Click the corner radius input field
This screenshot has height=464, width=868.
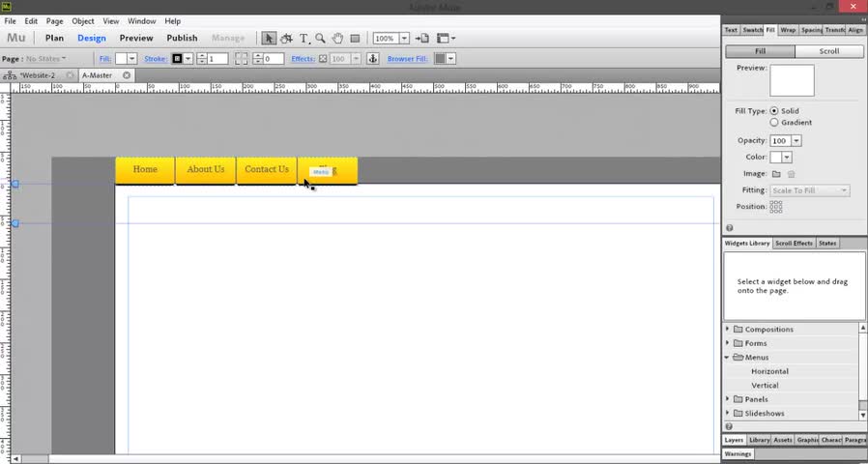(x=274, y=59)
